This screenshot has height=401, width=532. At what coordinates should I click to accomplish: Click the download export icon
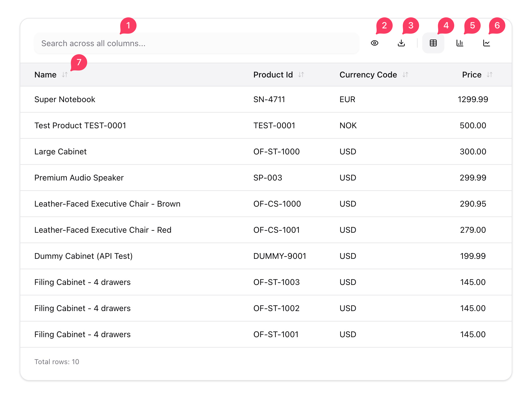click(x=401, y=43)
